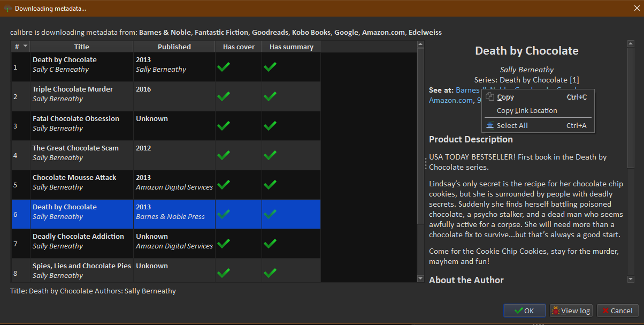Click Has summary checkmark for Triple Chocolate Murder
644x325 pixels.
pyautogui.click(x=270, y=96)
